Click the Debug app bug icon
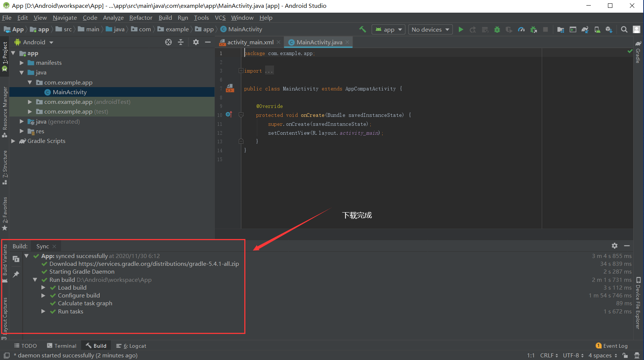This screenshot has height=360, width=644. pos(497,29)
